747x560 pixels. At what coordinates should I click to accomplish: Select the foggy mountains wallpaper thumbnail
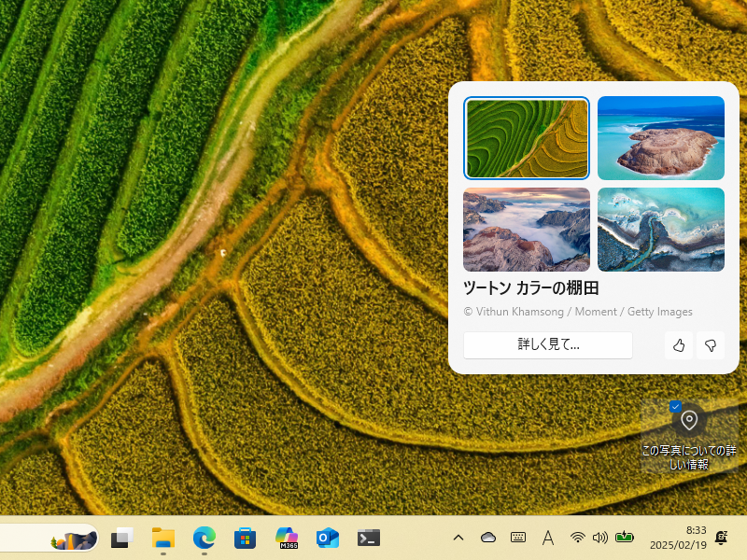(x=527, y=230)
